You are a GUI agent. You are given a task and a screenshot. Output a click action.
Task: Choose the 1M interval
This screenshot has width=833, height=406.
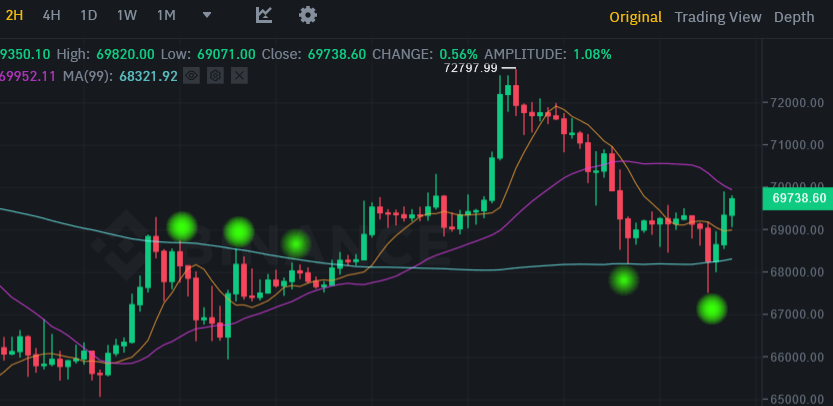(166, 15)
